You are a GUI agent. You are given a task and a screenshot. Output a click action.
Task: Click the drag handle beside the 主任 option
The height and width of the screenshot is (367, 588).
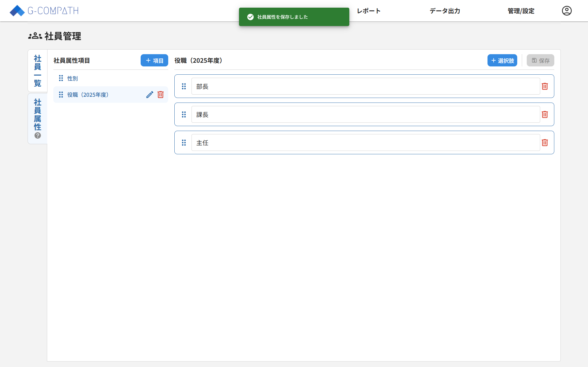[184, 142]
